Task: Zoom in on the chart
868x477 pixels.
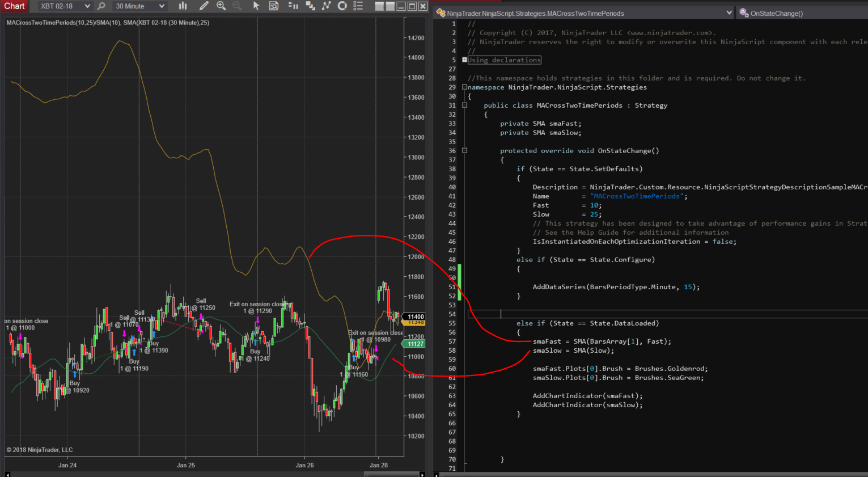Action: click(221, 6)
